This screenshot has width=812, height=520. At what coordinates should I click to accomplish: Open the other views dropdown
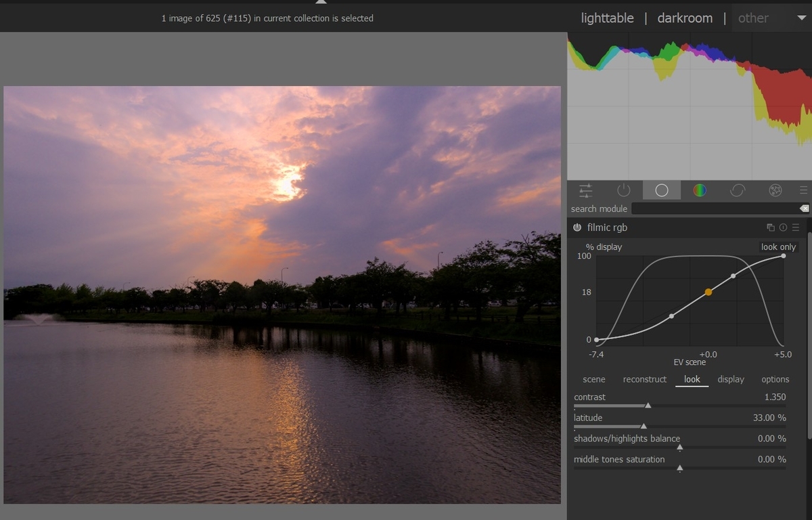click(x=771, y=18)
